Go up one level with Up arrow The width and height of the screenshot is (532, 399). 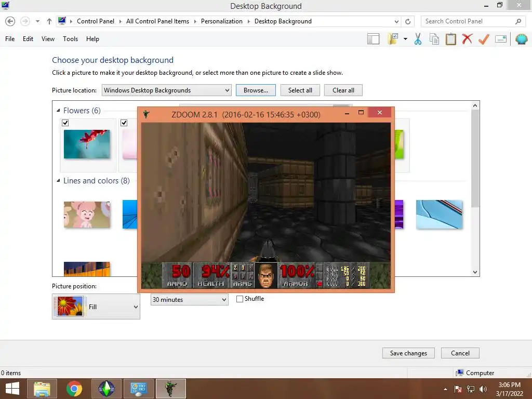tap(49, 21)
